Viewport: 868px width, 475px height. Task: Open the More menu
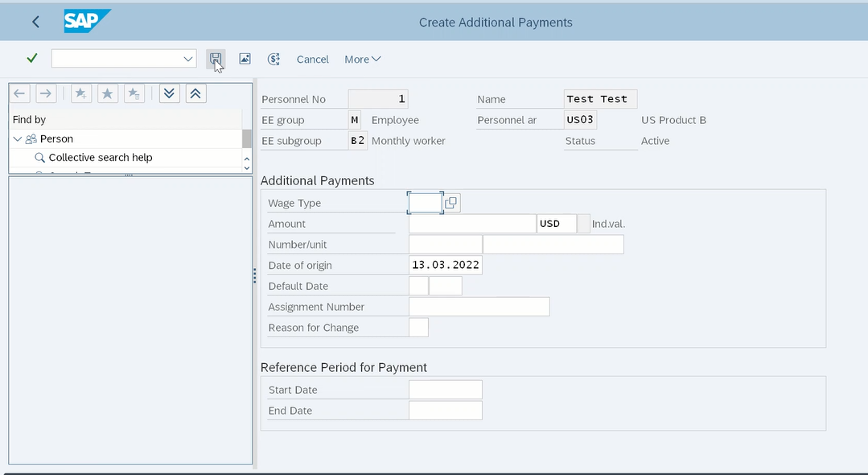pos(362,59)
